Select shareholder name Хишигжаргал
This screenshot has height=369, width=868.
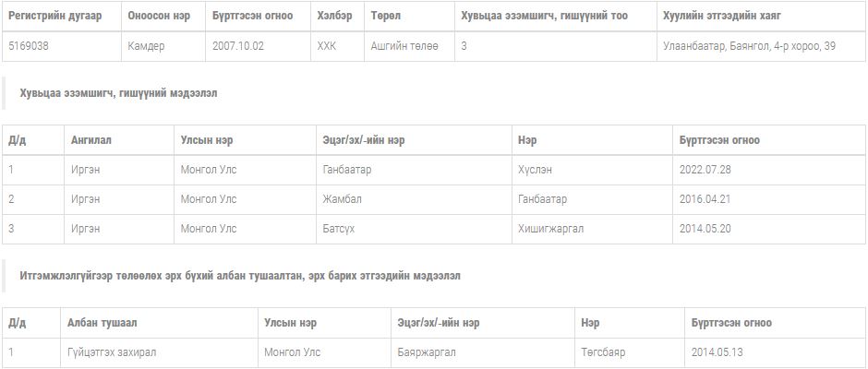(550, 229)
